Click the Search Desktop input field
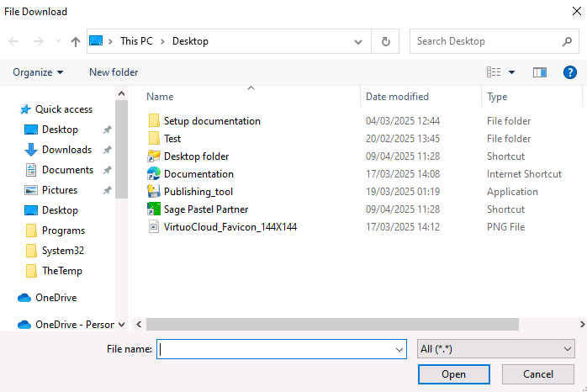587x392 pixels. point(484,41)
